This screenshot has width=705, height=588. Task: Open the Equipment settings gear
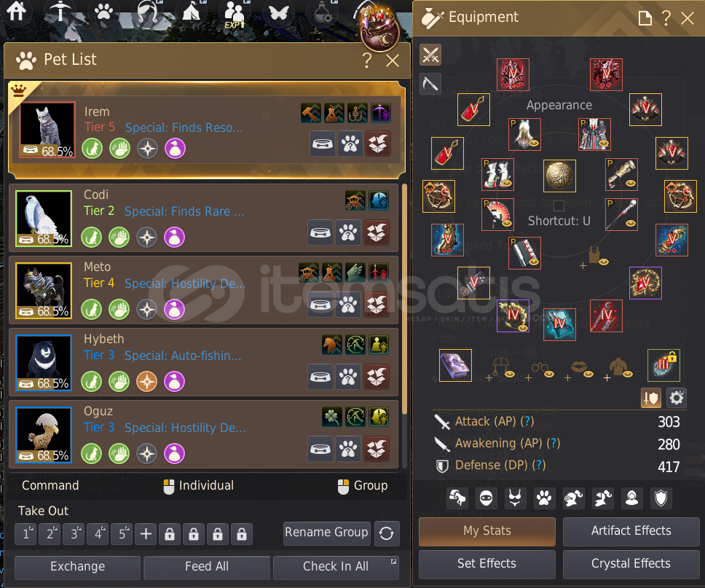[x=676, y=398]
